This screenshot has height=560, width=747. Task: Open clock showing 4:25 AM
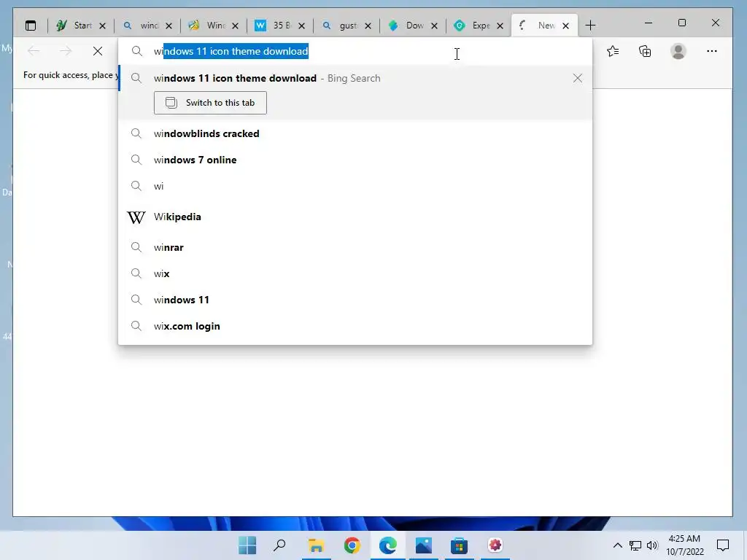click(x=684, y=545)
